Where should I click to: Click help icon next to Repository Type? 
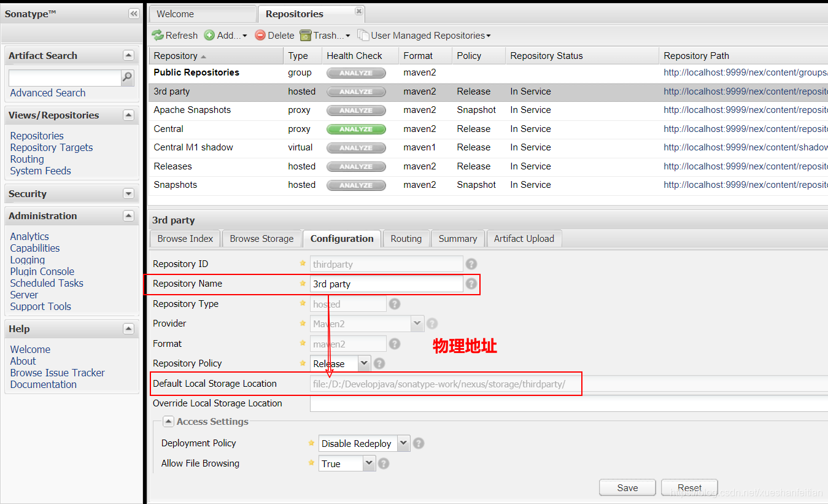point(395,304)
